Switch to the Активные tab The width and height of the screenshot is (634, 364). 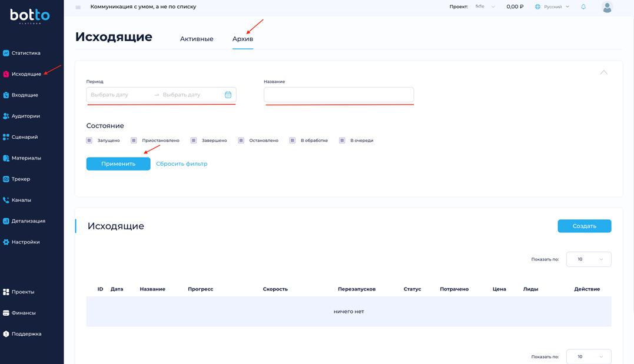[197, 39]
